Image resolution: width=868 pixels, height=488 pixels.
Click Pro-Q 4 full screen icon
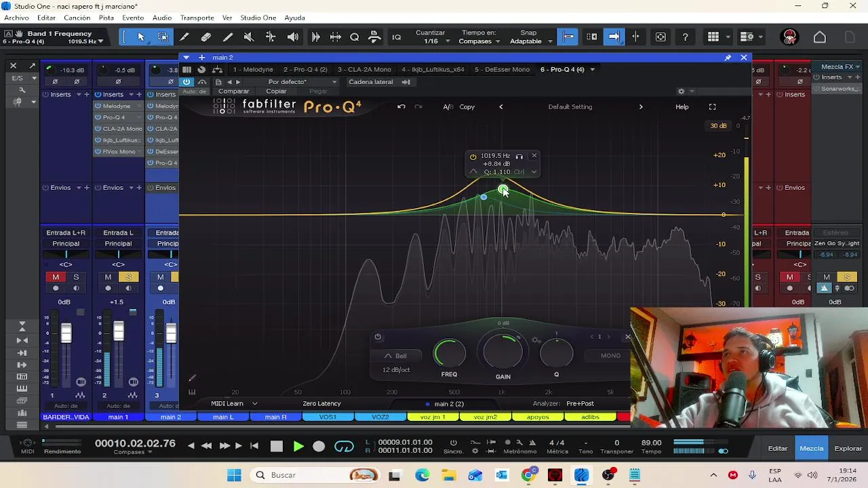coord(712,106)
